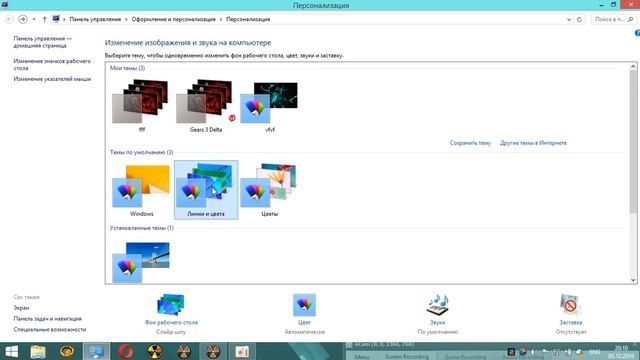Open the taskbar clock and date
Screen dimensions: 640x360
tap(621, 352)
